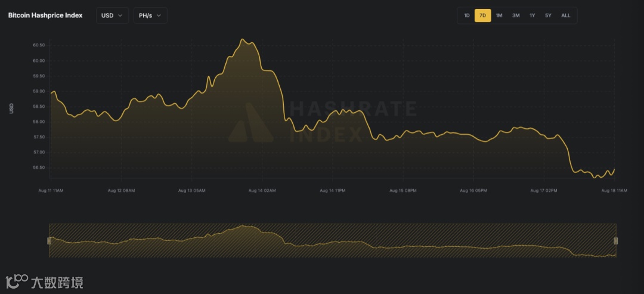The height and width of the screenshot is (294, 644).
Task: Choose the 5Y time range
Action: point(549,16)
